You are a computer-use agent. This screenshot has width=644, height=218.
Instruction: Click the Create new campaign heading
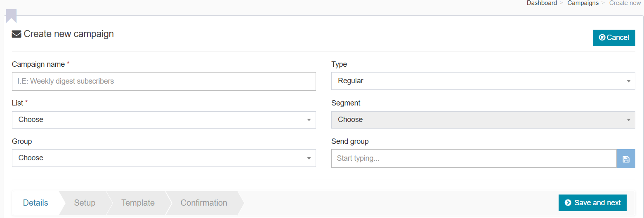point(68,34)
